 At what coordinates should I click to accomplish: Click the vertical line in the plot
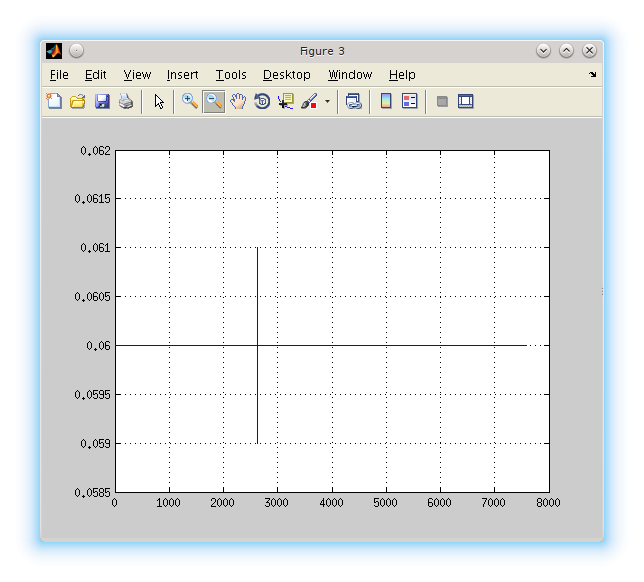point(258,300)
